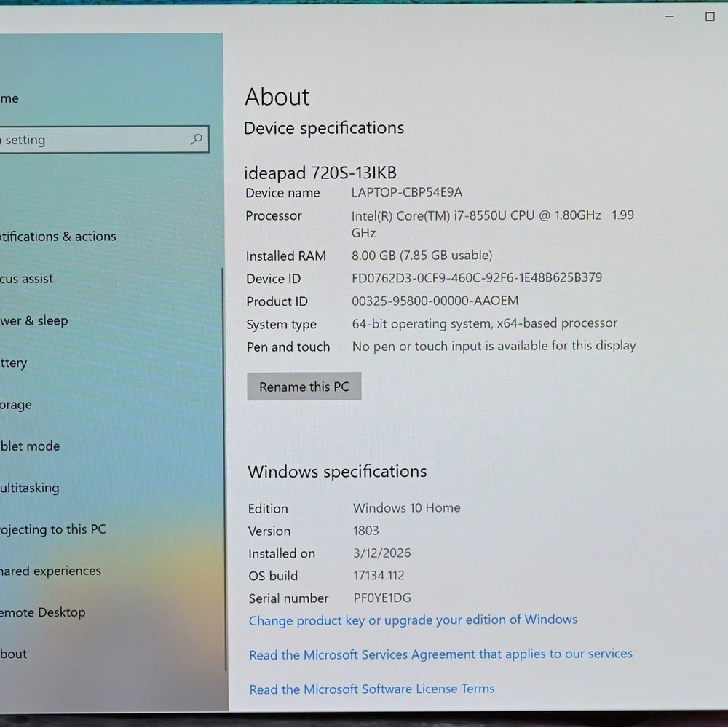Image resolution: width=728 pixels, height=728 pixels.
Task: Click the Device specifications heading
Action: click(x=324, y=128)
